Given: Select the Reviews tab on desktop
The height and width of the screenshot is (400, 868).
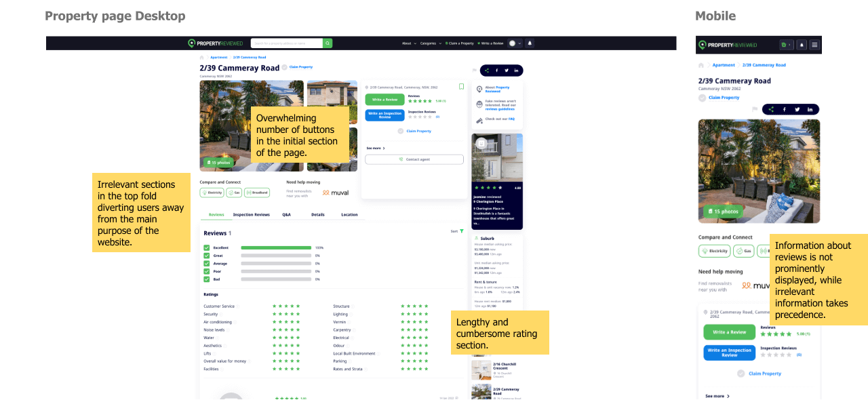Looking at the screenshot, I should coord(216,214).
